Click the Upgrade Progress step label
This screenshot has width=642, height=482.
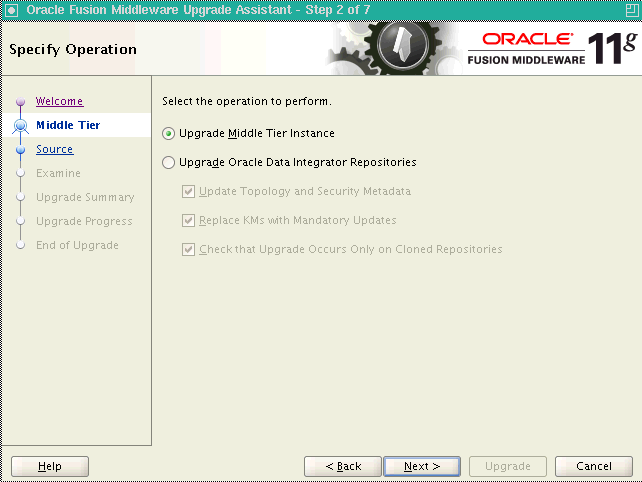(84, 222)
